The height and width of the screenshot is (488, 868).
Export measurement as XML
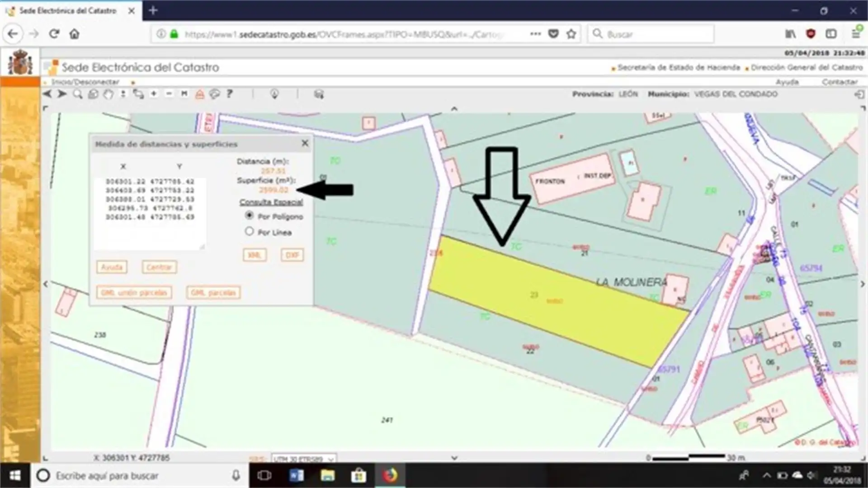(255, 255)
